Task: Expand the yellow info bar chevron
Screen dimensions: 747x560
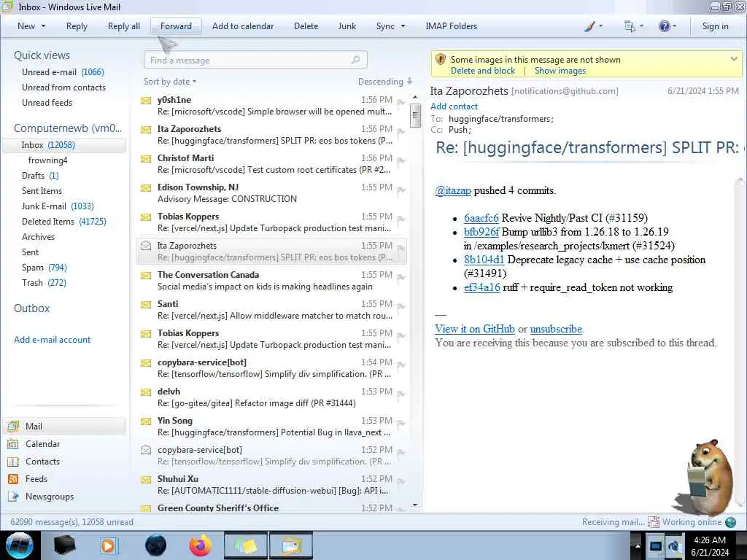Action: point(734,59)
